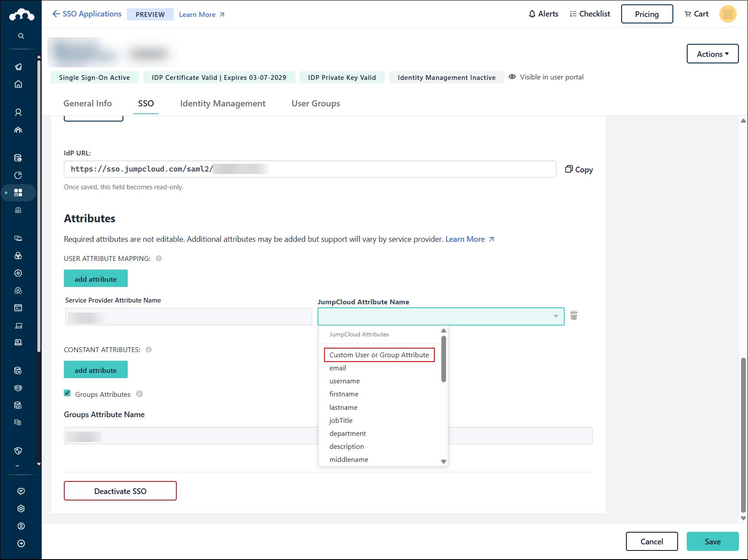Choose jobTitle from attribute list
This screenshot has height=560, width=748.
tap(341, 421)
